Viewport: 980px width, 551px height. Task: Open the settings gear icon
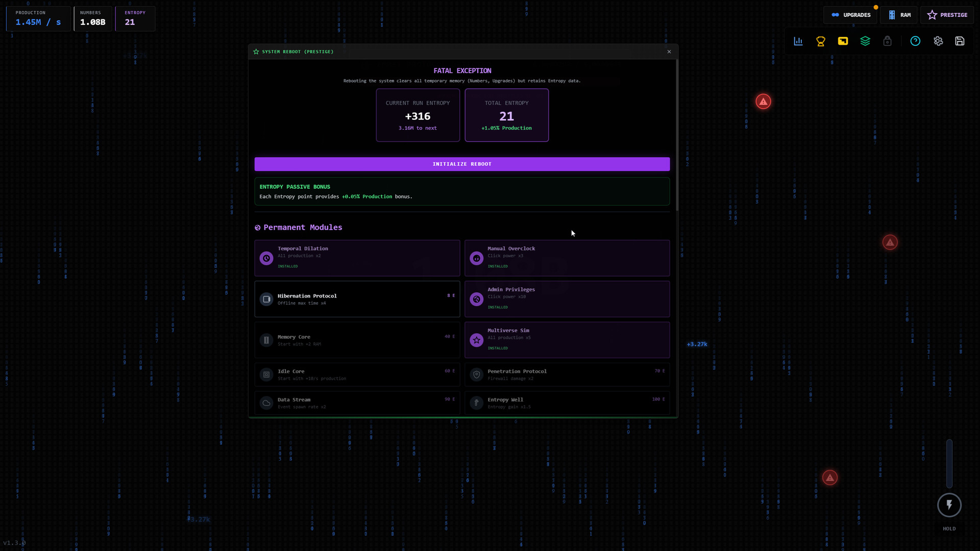(x=938, y=41)
